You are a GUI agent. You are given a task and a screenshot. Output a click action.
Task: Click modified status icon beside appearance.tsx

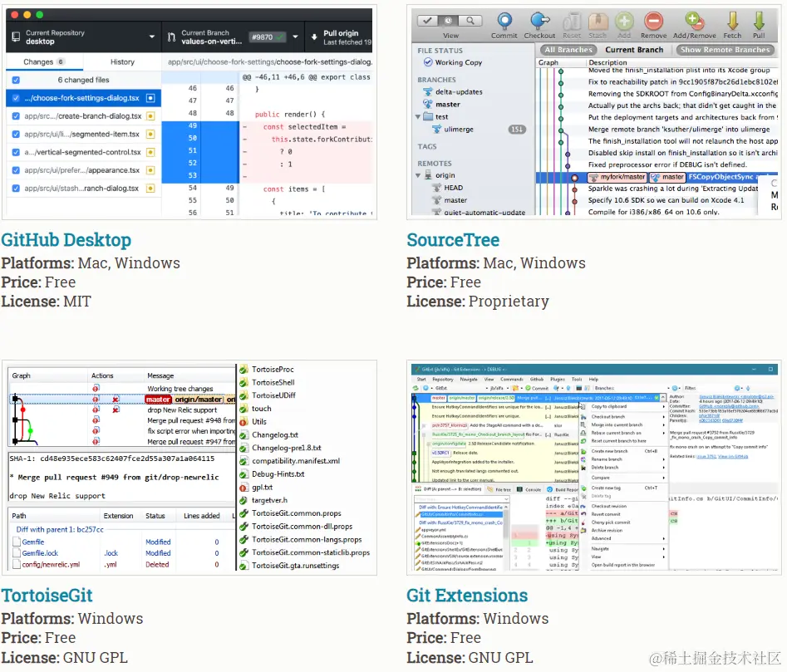(x=150, y=170)
